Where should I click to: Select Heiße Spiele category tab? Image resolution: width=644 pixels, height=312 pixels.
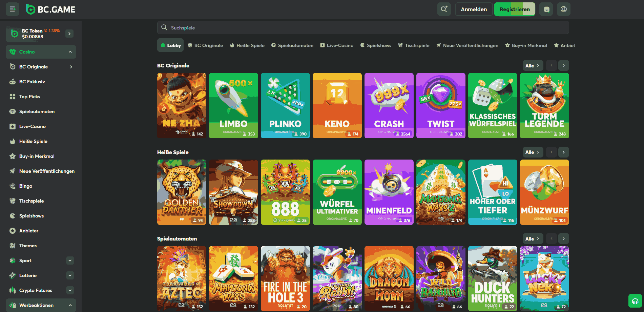[247, 45]
